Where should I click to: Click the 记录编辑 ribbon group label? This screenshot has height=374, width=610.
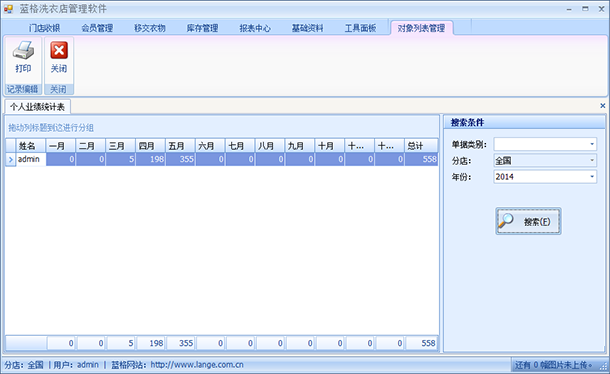click(23, 89)
